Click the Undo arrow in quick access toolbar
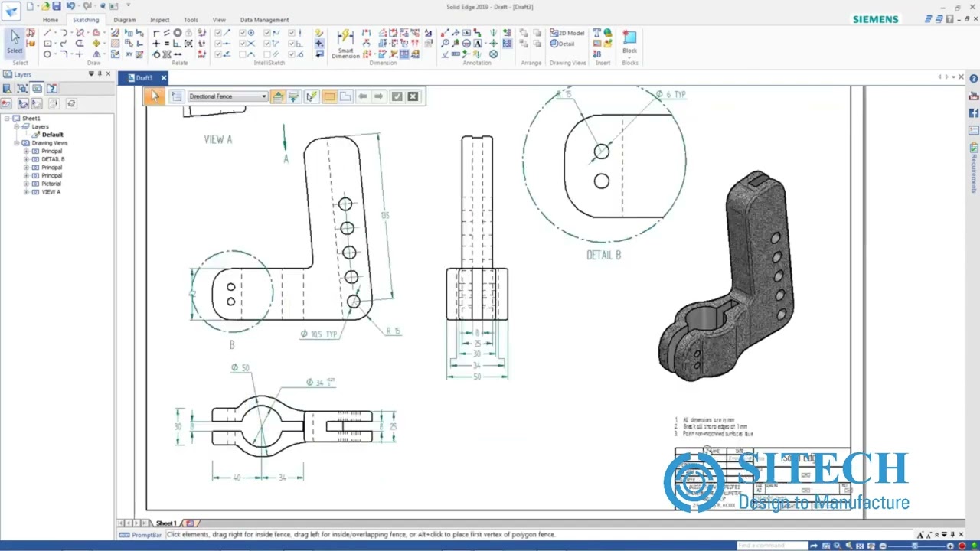The height and width of the screenshot is (551, 980). coord(70,6)
